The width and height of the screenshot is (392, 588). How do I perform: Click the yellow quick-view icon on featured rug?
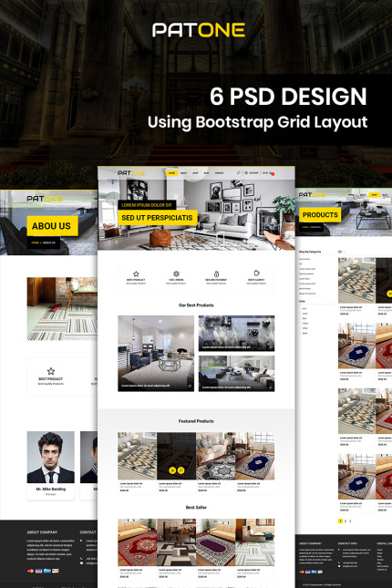pyautogui.click(x=181, y=470)
